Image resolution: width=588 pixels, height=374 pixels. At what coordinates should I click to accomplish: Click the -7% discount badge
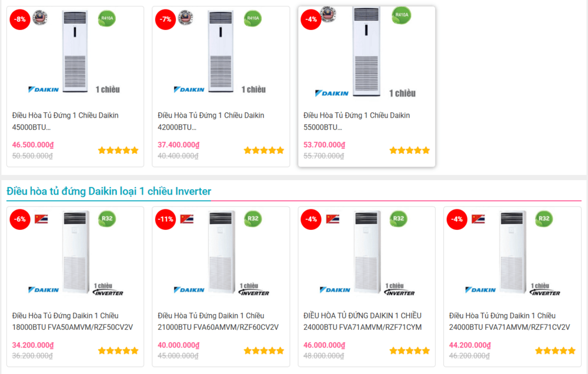click(x=165, y=19)
